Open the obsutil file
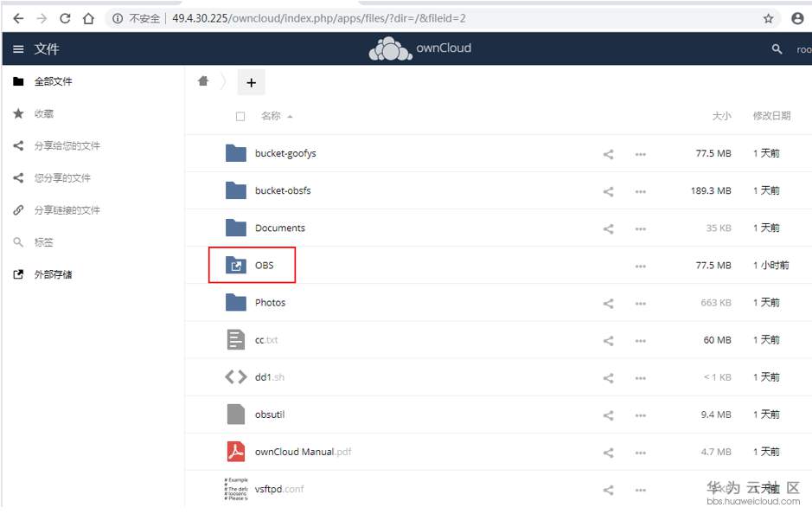 pos(270,414)
